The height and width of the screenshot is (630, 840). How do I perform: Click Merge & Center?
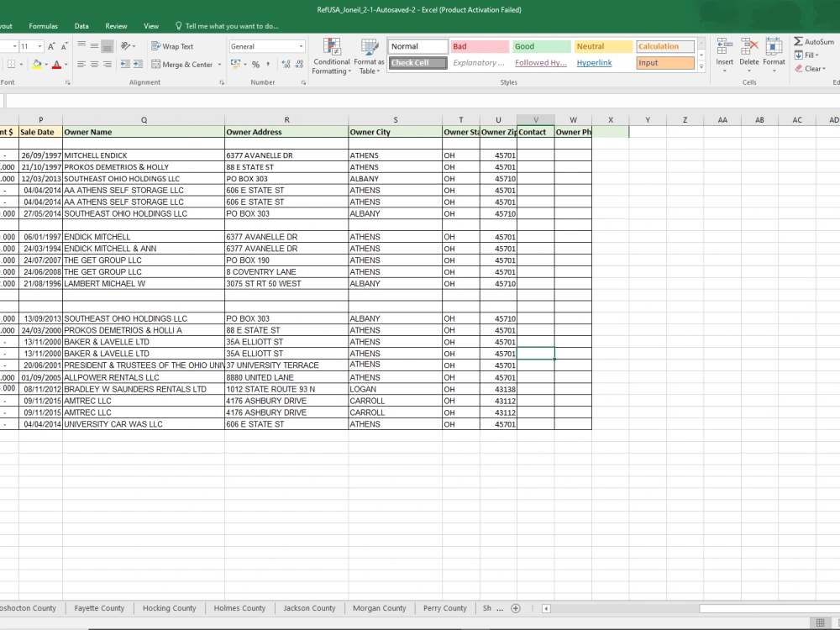point(182,65)
